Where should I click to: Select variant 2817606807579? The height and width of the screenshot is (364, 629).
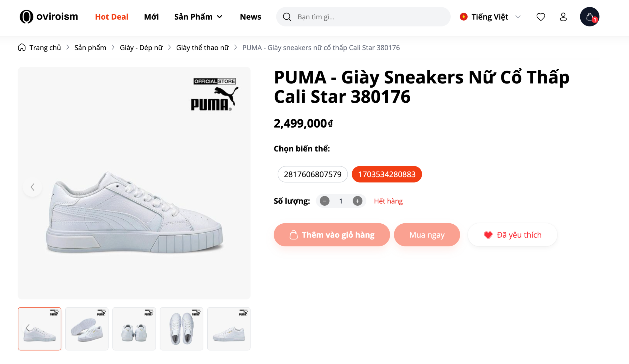click(x=313, y=174)
